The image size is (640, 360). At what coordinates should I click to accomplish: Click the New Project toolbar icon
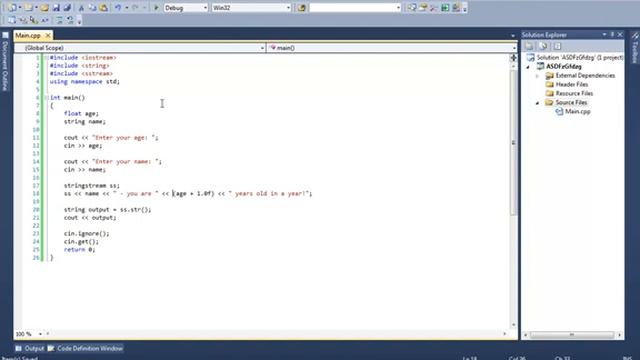(x=12, y=8)
